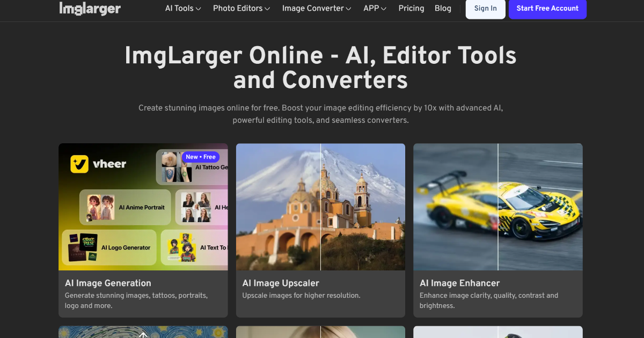
Task: Select the AI Tattoo Generator tile
Action: 201,166
